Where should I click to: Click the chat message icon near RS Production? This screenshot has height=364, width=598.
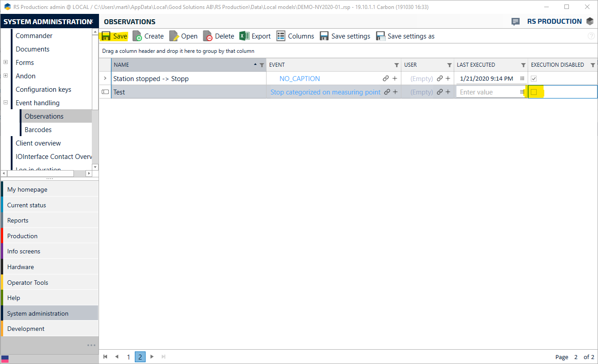pyautogui.click(x=516, y=21)
